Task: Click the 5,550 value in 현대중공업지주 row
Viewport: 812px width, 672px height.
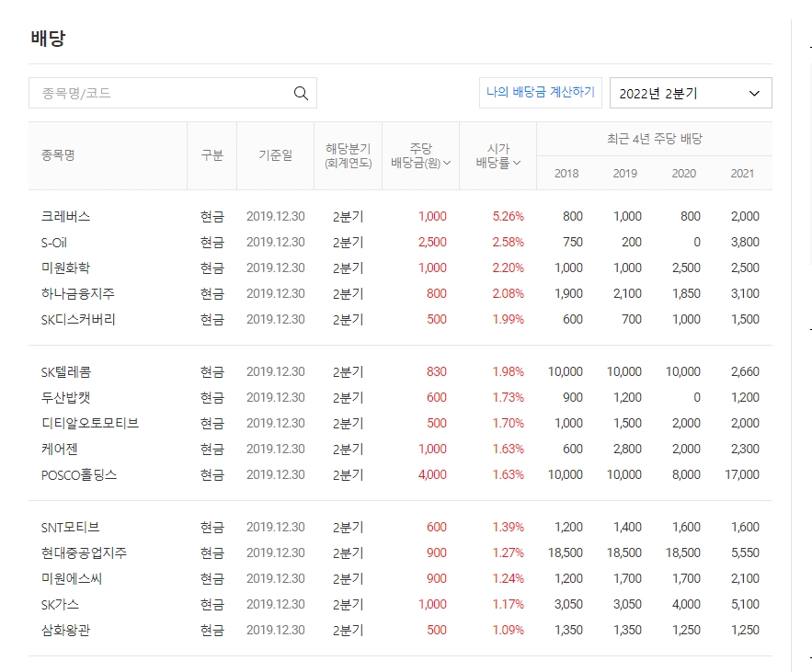Action: pyautogui.click(x=745, y=552)
